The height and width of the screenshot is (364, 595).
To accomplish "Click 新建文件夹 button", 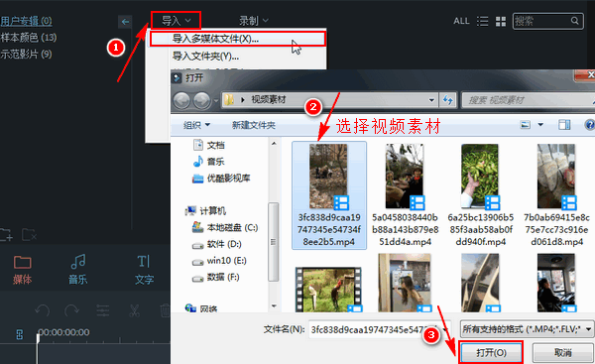I will click(x=254, y=125).
